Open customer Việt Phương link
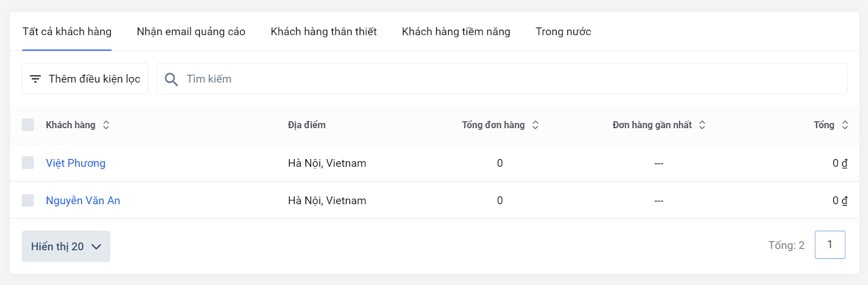The width and height of the screenshot is (868, 285). click(75, 163)
